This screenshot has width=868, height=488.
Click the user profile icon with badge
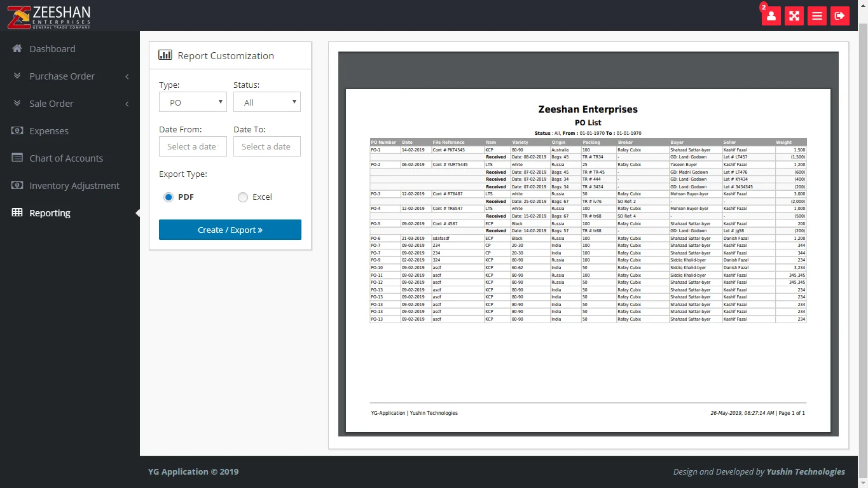(x=771, y=16)
